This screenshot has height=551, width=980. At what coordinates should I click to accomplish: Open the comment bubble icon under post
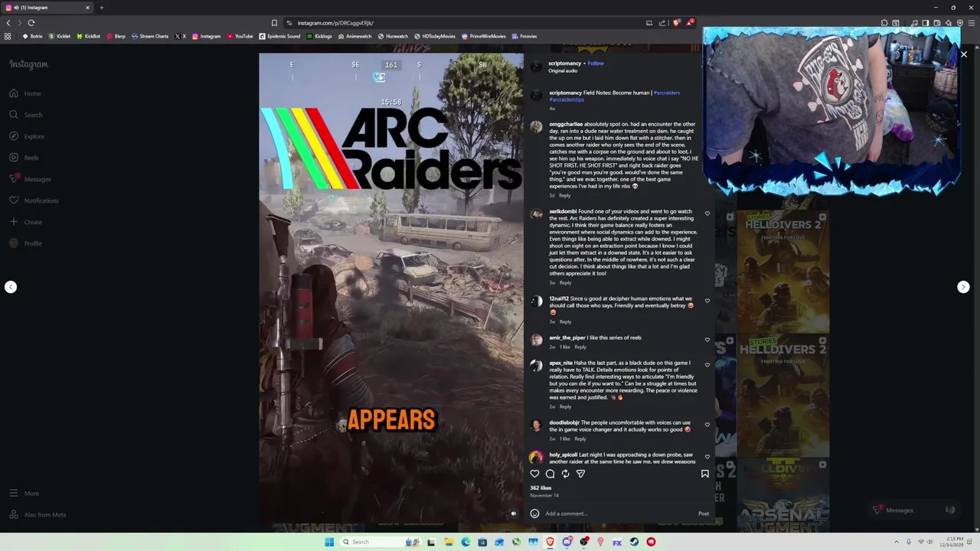click(x=550, y=474)
